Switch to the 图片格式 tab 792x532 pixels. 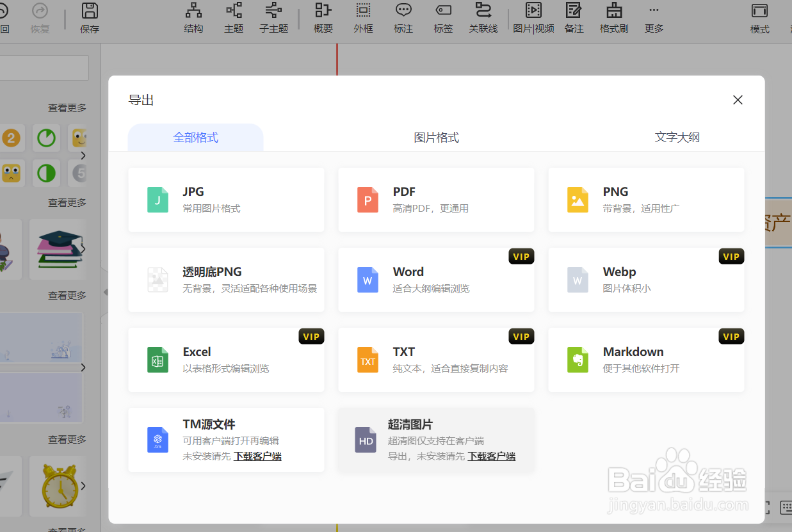(x=437, y=137)
